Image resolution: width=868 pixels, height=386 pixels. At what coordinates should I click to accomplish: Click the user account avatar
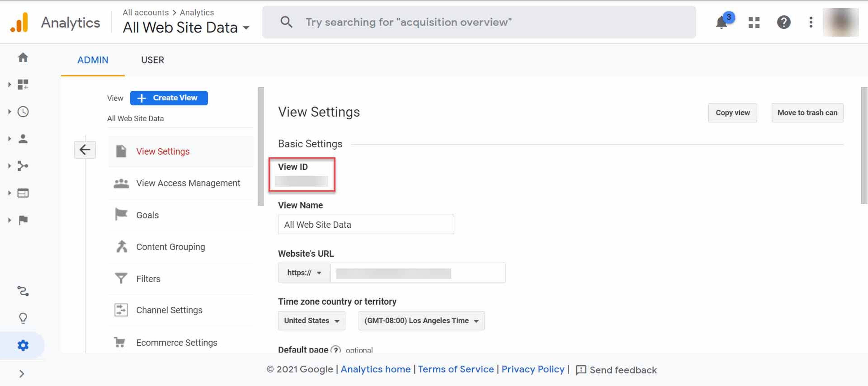click(840, 22)
